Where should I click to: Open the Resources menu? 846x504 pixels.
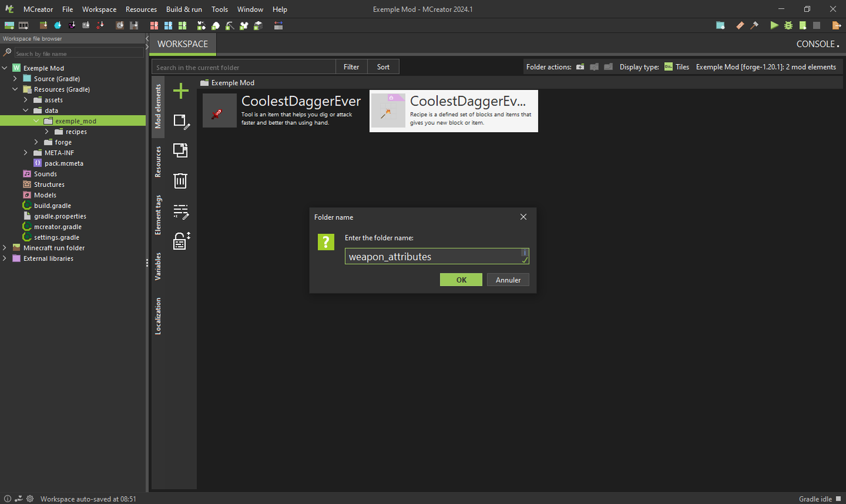(141, 9)
